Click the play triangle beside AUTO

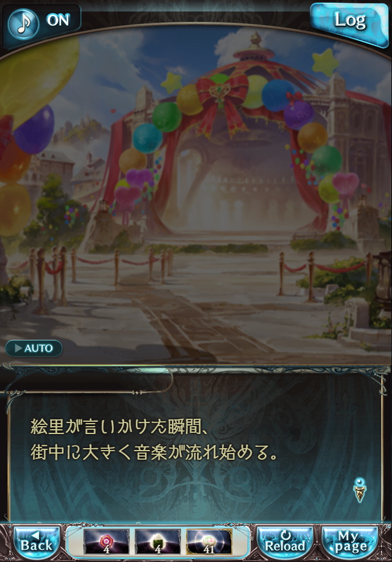(x=18, y=348)
